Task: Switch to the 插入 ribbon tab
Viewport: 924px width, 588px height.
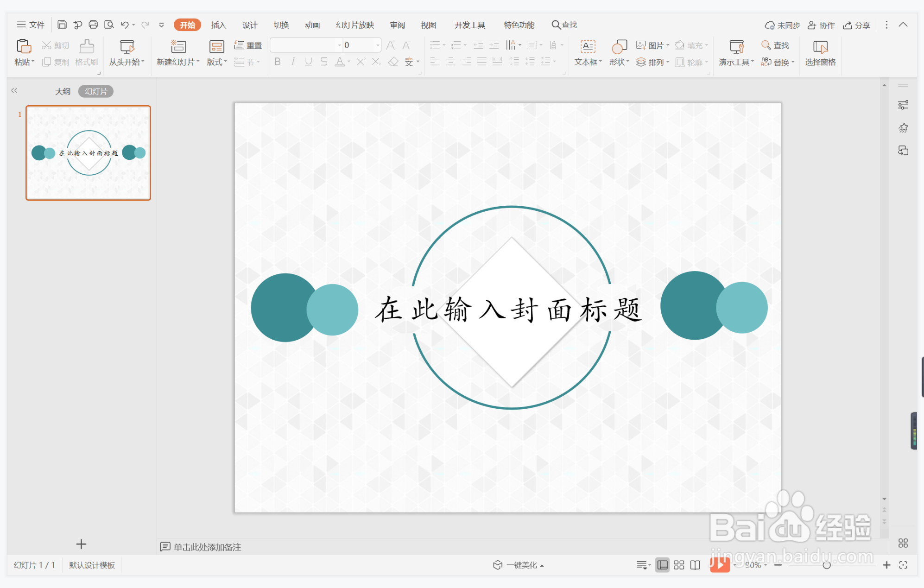Action: pos(218,25)
